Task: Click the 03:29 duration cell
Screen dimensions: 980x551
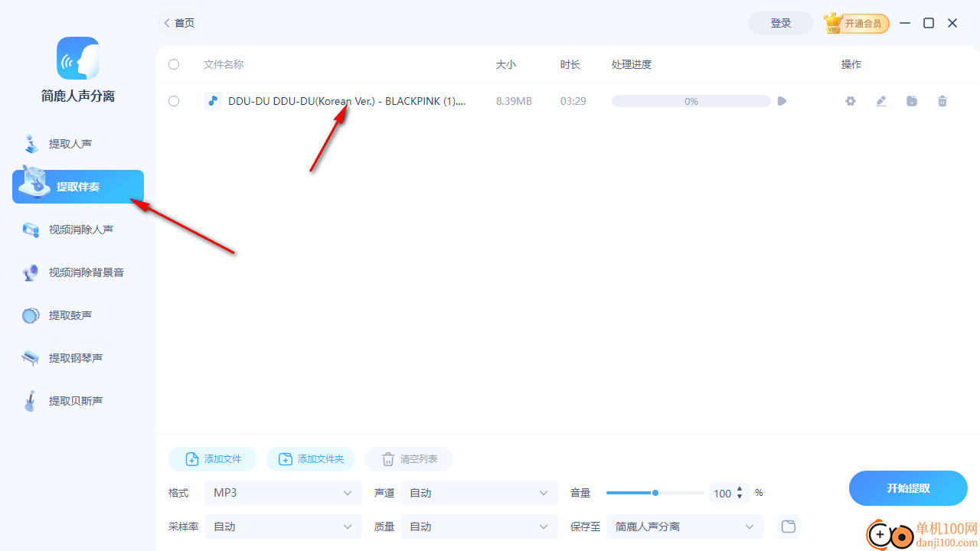Action: [573, 101]
